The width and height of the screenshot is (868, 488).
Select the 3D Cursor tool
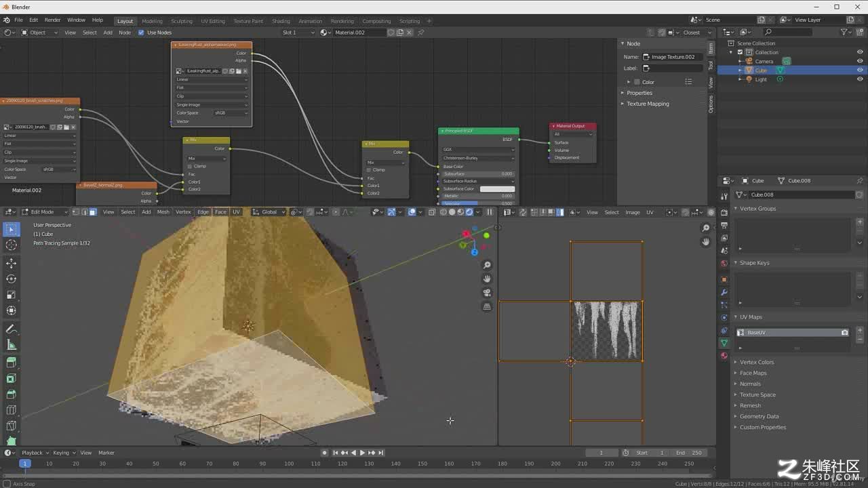[x=11, y=245]
